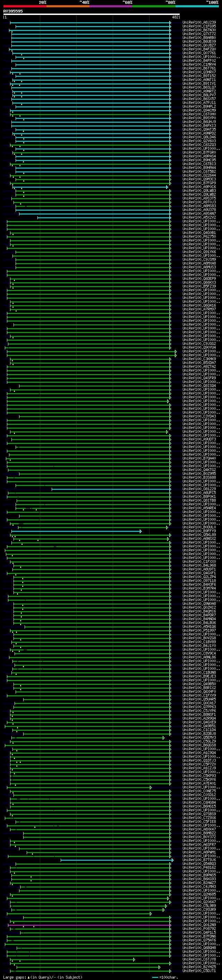
Task: Click the cyan alignment bar for UniRef100_O81229
Action: tap(111, 489)
